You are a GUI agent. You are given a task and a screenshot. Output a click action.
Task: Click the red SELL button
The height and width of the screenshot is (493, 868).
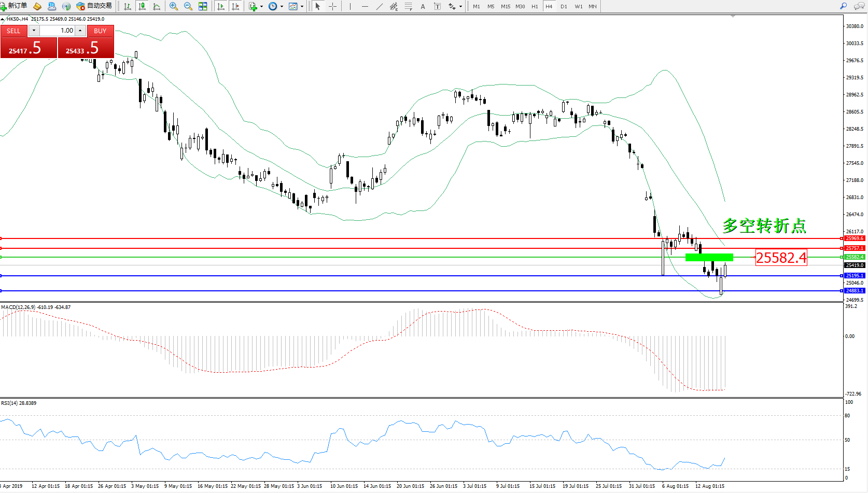(x=13, y=31)
